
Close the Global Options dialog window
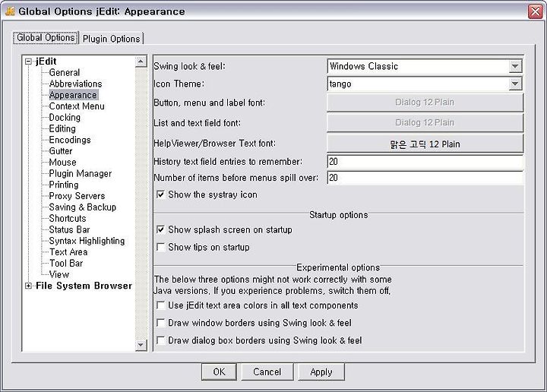pyautogui.click(x=535, y=11)
